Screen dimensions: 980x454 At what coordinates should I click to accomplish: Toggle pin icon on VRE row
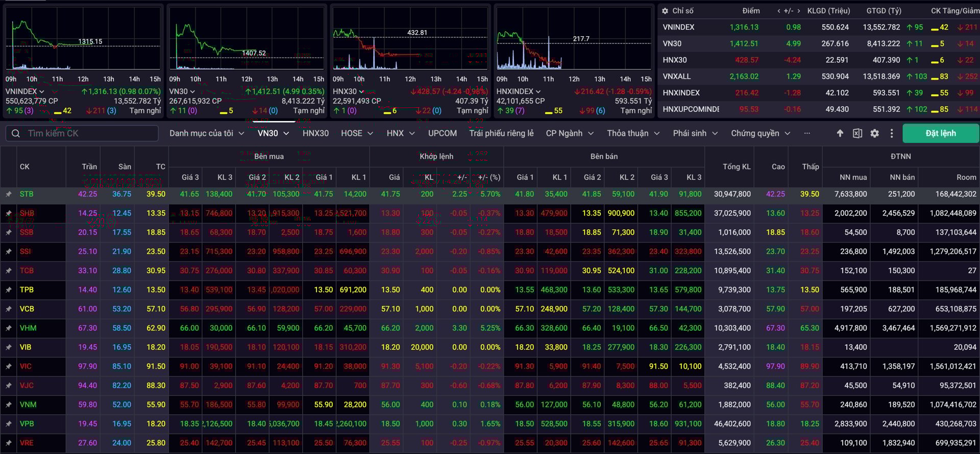9,443
